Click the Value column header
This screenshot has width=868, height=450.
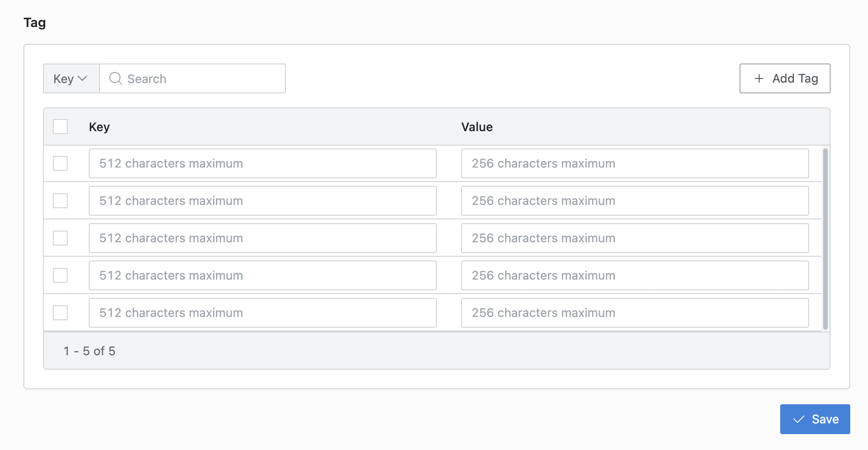pyautogui.click(x=477, y=127)
